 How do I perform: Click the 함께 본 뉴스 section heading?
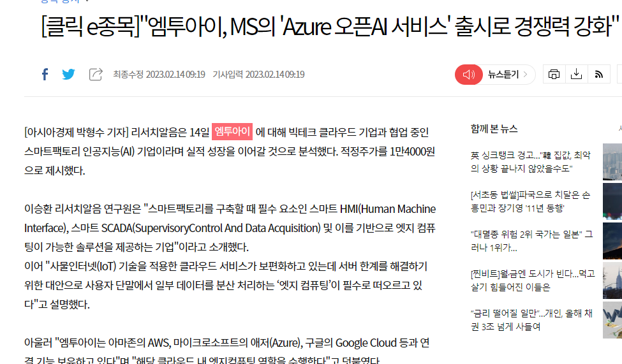(494, 129)
